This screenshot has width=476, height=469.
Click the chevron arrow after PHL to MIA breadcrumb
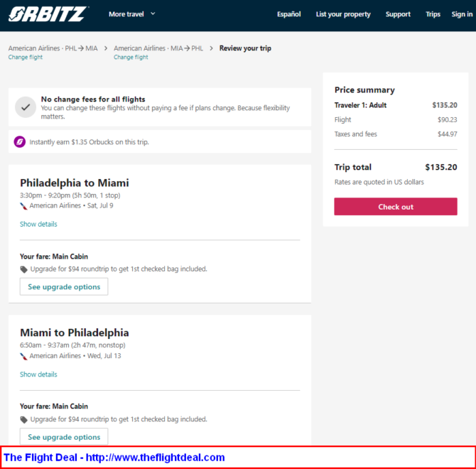coord(106,48)
